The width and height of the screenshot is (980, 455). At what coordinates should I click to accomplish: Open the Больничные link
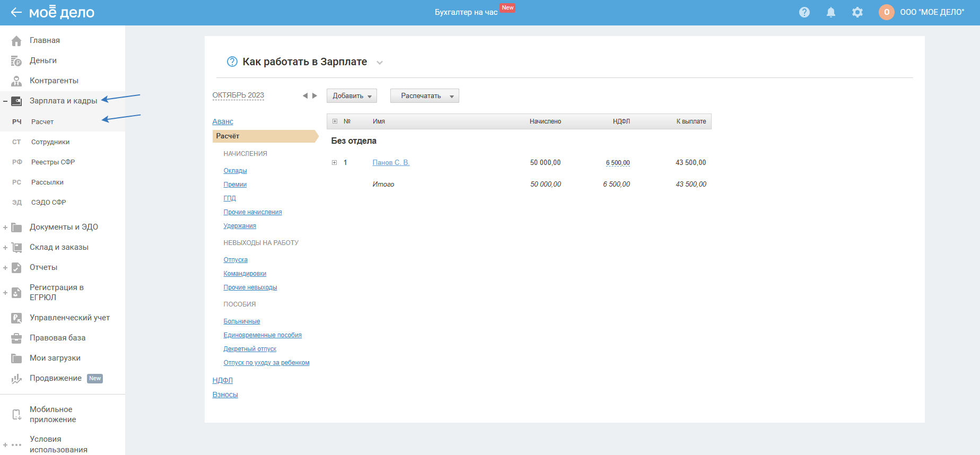pyautogui.click(x=242, y=321)
